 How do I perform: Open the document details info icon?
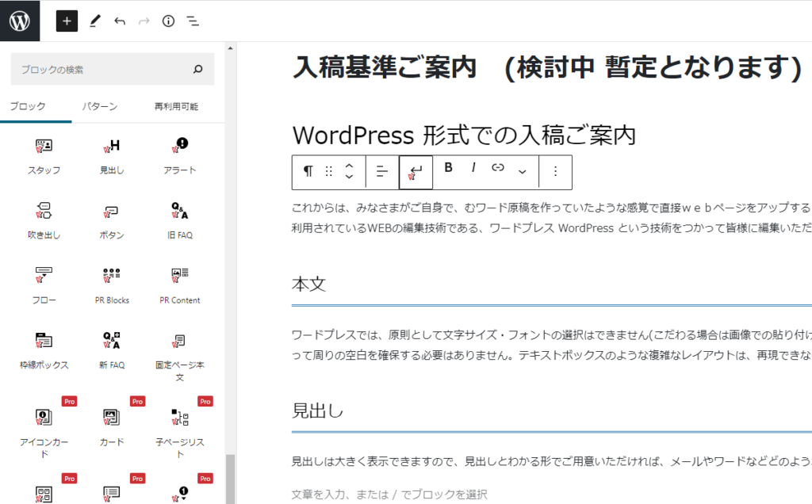pos(168,21)
